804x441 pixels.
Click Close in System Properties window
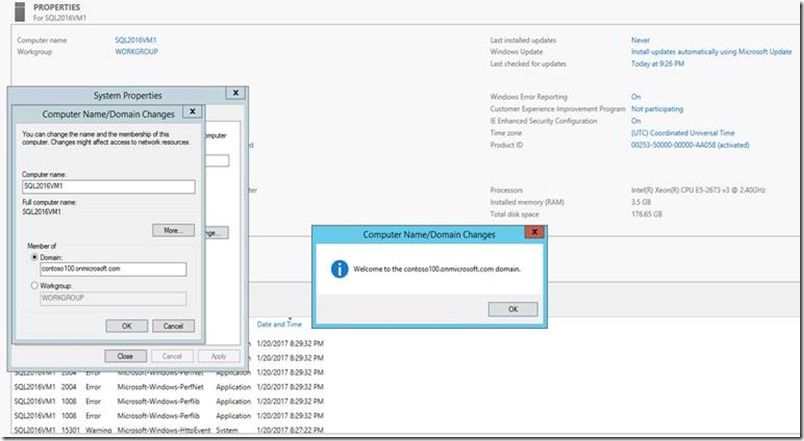126,356
